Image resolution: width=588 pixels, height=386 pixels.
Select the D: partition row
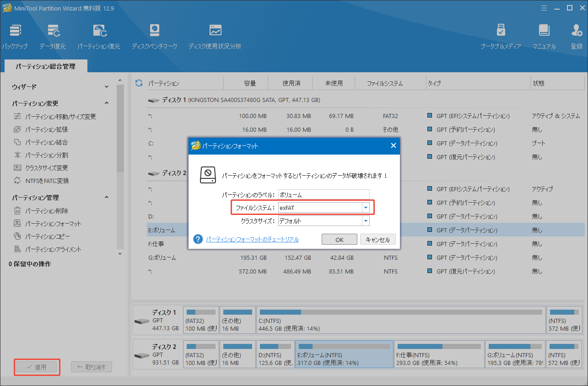click(x=365, y=216)
